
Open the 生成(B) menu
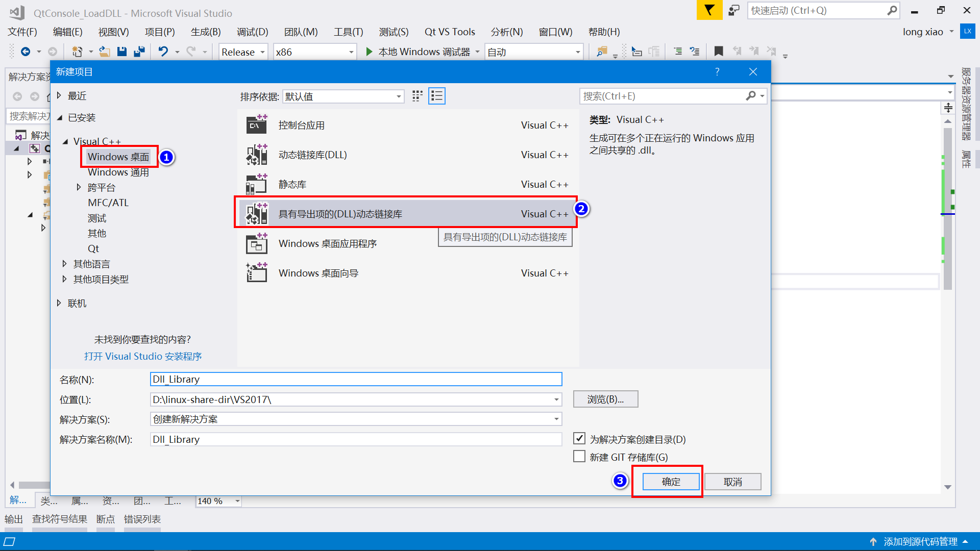click(x=206, y=32)
